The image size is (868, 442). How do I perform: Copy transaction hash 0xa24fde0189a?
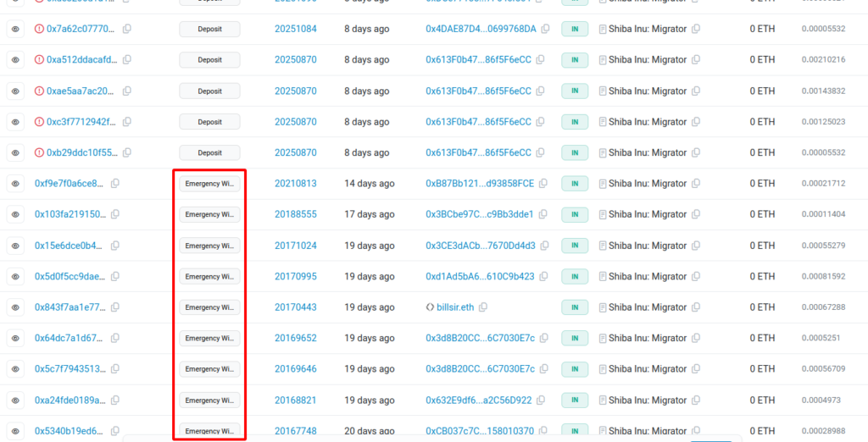(115, 400)
